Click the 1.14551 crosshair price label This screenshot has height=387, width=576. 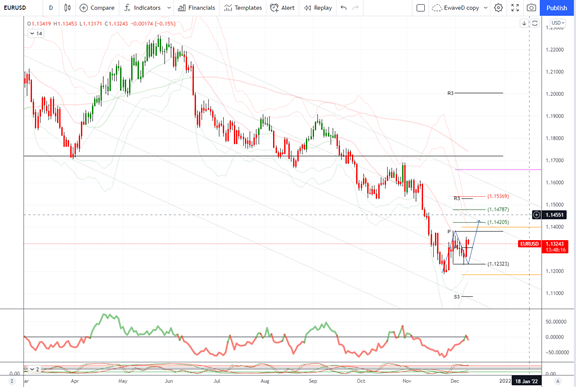[x=555, y=214]
